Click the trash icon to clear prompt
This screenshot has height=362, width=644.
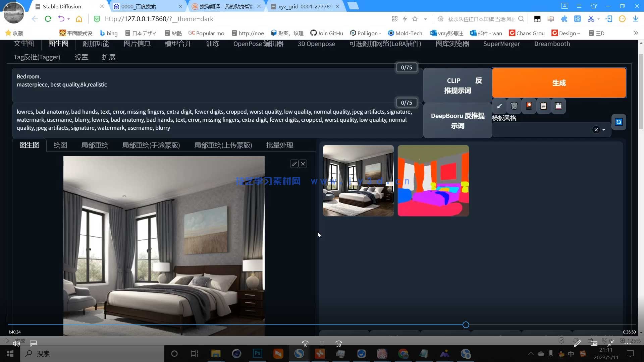(514, 106)
